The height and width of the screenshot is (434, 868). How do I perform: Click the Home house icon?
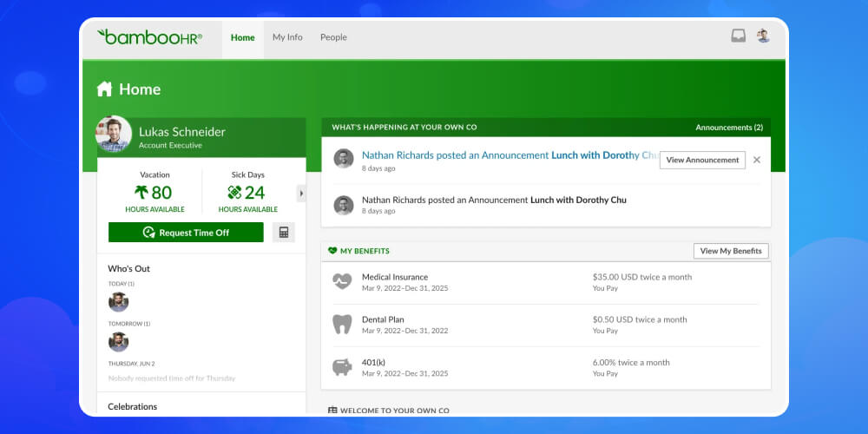(x=104, y=89)
